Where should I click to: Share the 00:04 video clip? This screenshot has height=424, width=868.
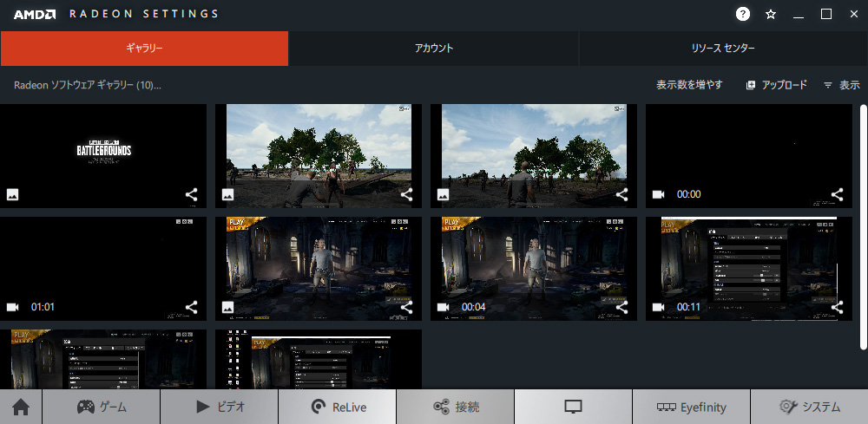click(x=621, y=307)
